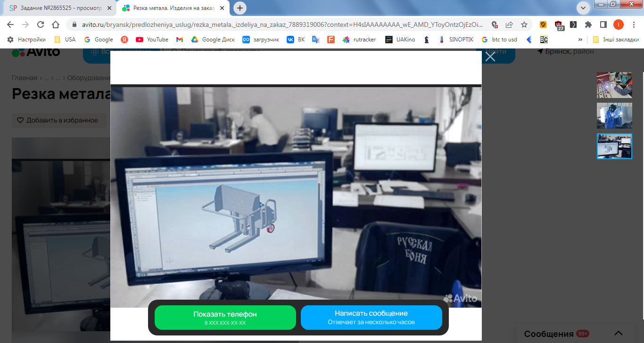Open the chess knight bookmark icon
Screen dimensions: 644x343
point(427,40)
